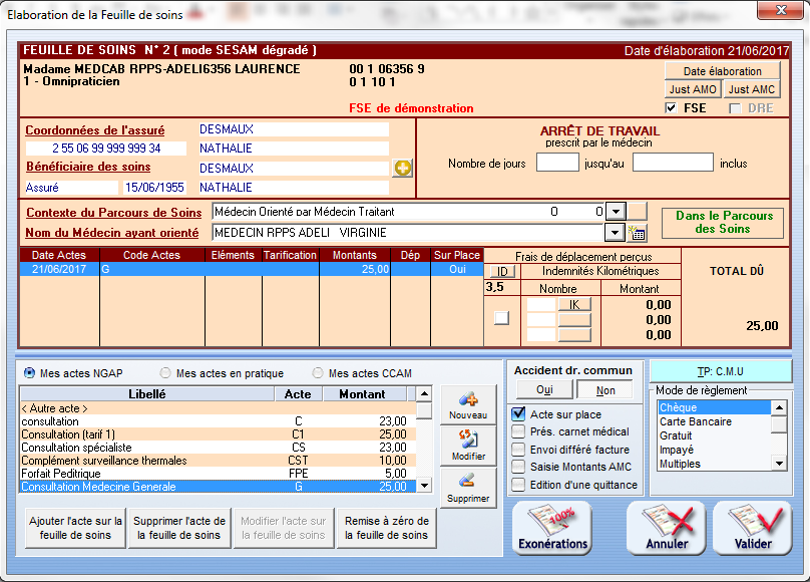The height and width of the screenshot is (582, 810).
Task: Click the jusqu'au date input field
Action: point(673,163)
